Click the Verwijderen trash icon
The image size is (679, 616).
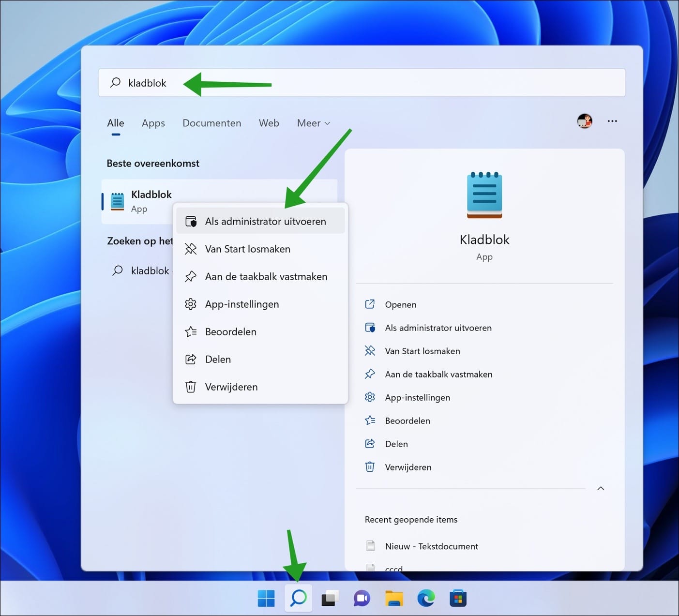coord(191,387)
